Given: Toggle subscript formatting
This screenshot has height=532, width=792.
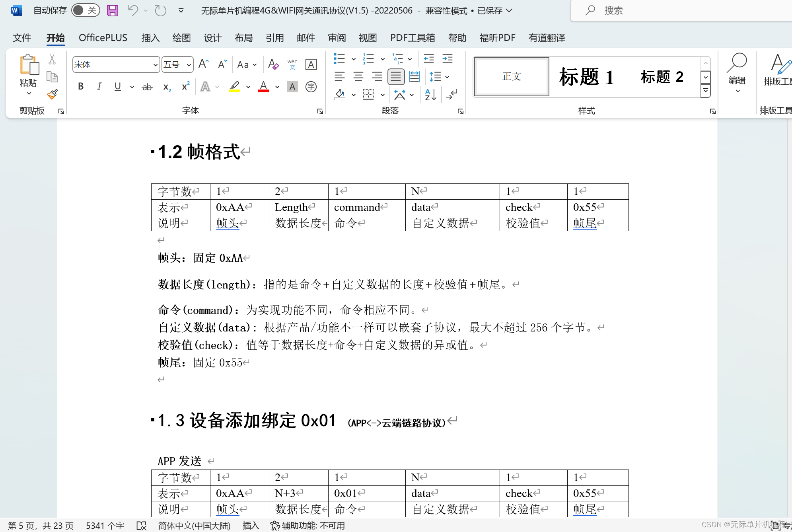Looking at the screenshot, I should 166,87.
